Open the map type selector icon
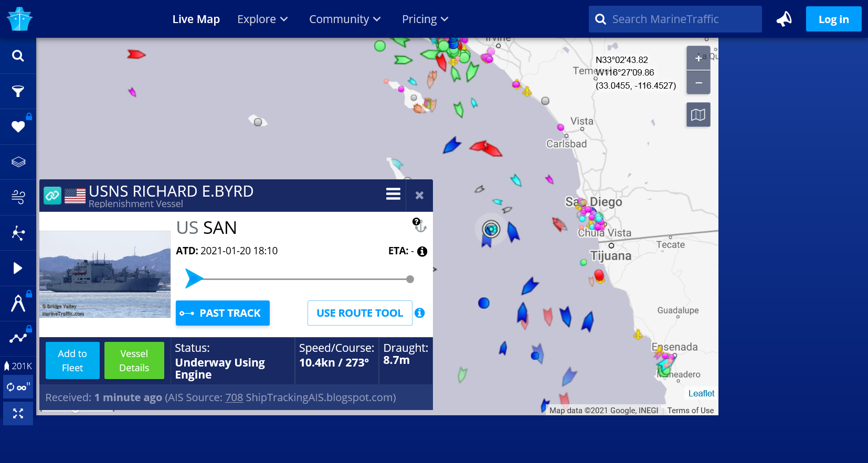The width and height of the screenshot is (868, 463). [x=698, y=114]
